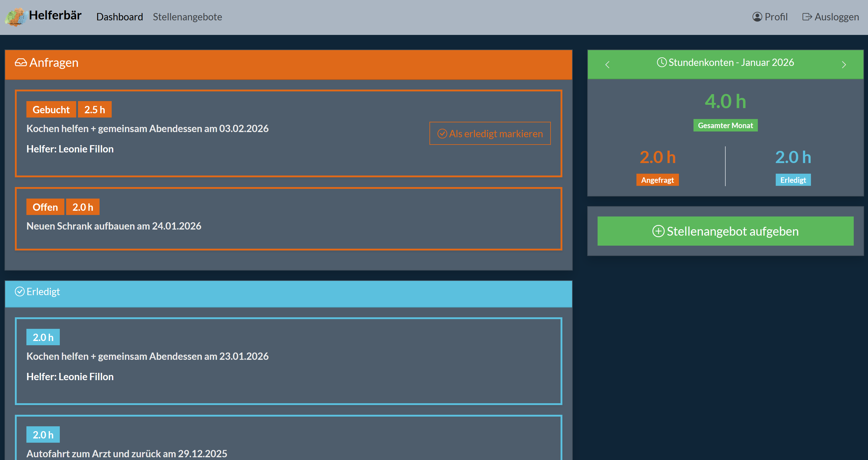Click the Angefragt orange label

point(657,180)
